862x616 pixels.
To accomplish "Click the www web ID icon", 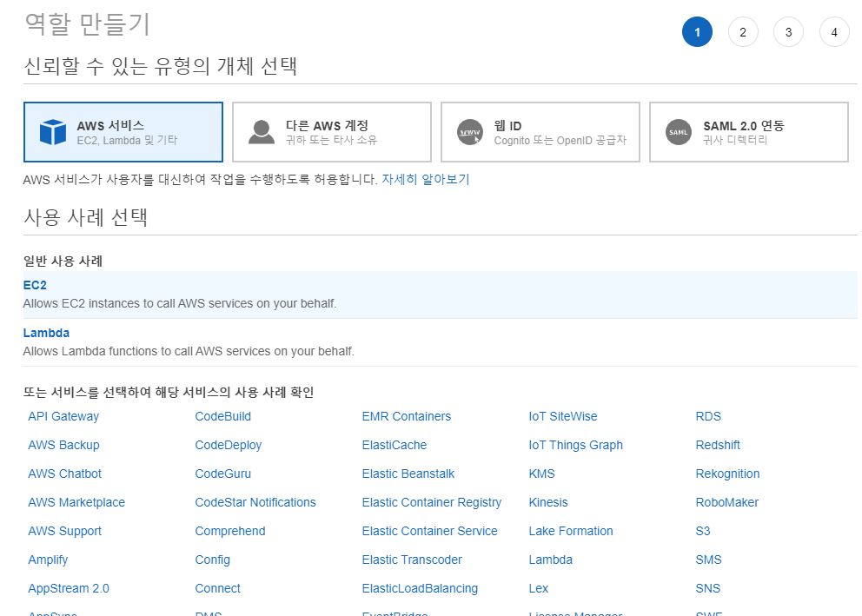I will click(470, 132).
